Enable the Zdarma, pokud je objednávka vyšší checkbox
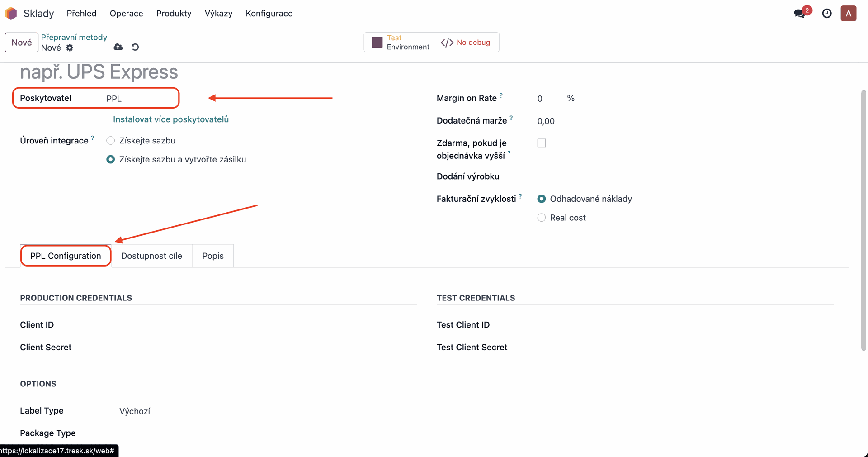868x457 pixels. coord(542,143)
